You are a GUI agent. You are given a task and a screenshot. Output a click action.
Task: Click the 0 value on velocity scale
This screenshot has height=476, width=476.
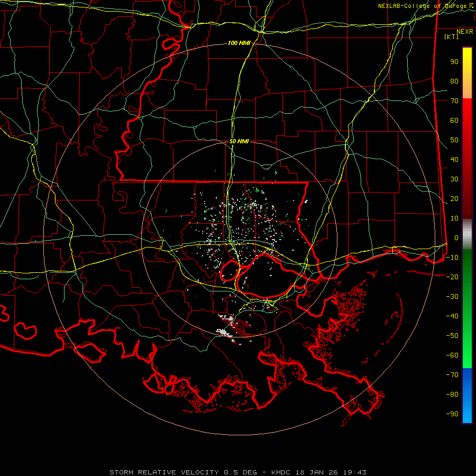[456, 238]
